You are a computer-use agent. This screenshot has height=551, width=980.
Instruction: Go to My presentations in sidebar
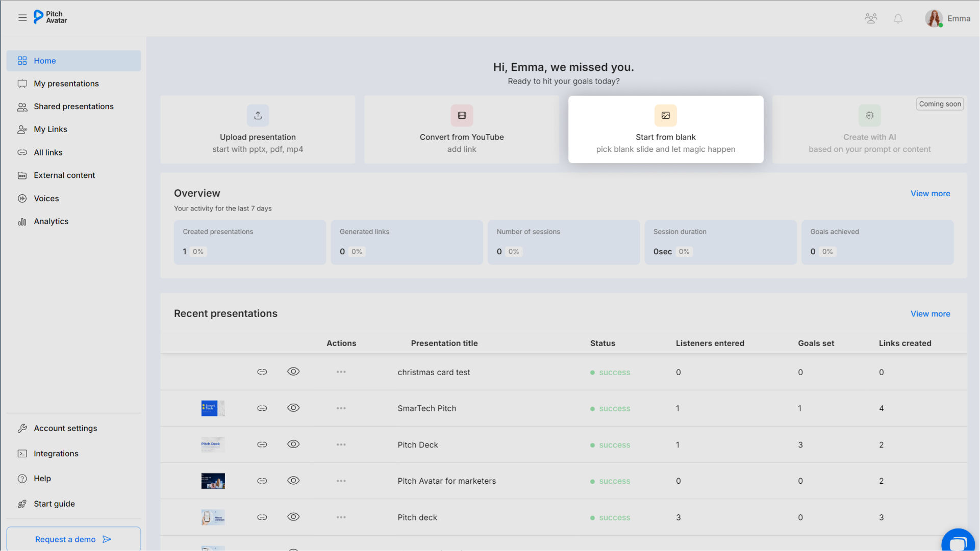[66, 84]
